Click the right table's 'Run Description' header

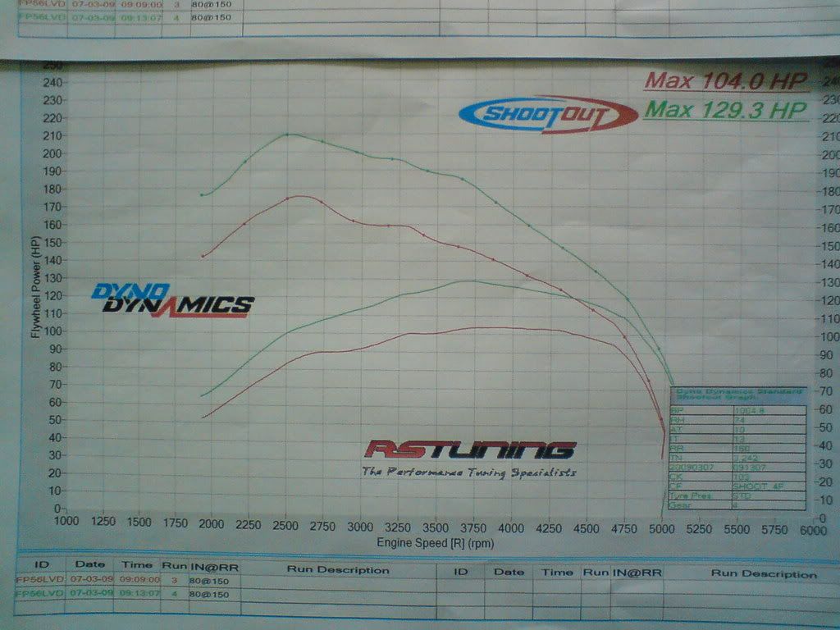[x=764, y=573]
